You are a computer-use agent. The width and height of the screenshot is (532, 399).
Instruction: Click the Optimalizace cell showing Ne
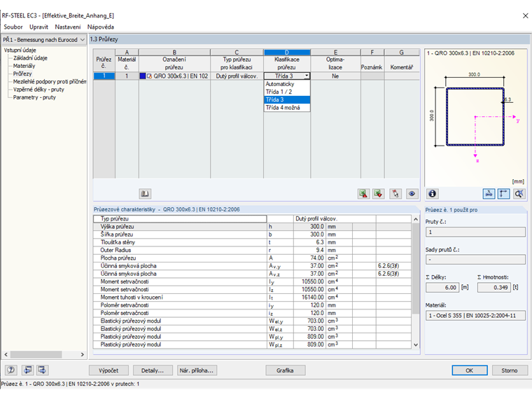pos(335,76)
